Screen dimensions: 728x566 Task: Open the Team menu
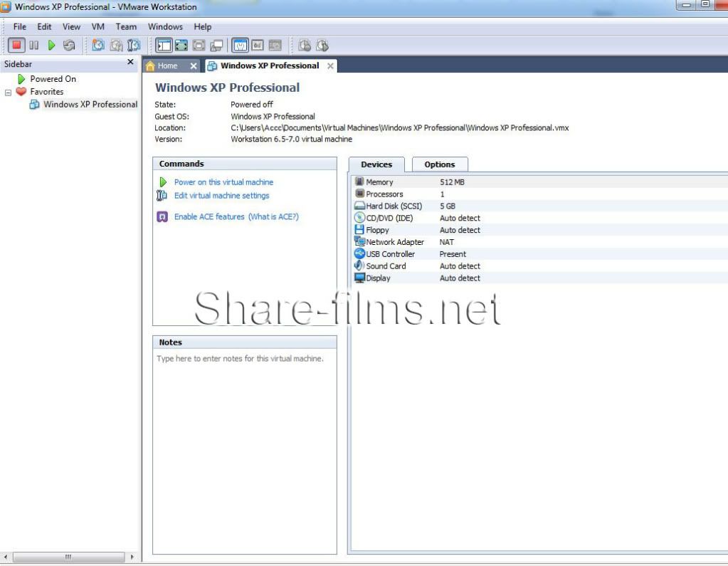[126, 27]
